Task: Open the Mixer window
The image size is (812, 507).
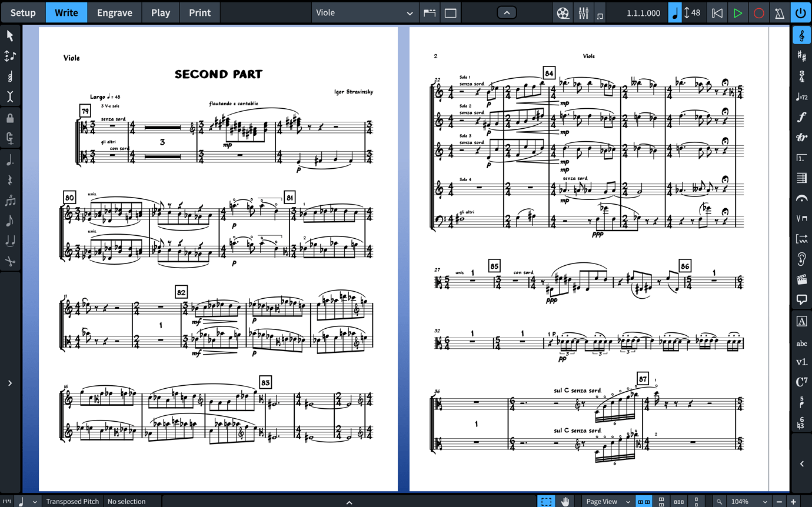Action: [584, 12]
